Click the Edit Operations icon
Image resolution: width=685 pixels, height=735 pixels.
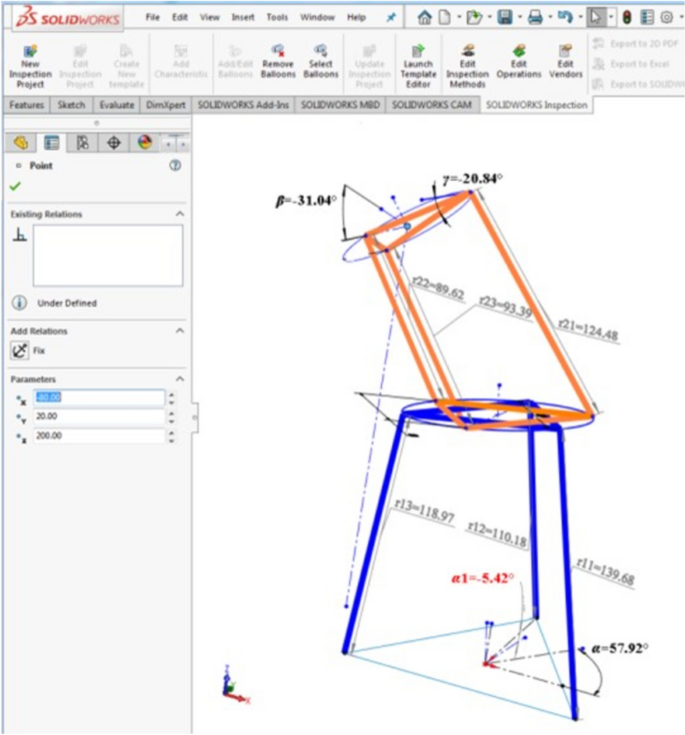pos(518,50)
